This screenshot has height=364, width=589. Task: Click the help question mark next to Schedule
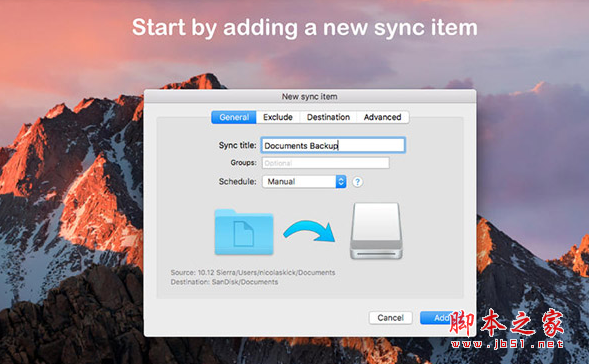point(357,182)
